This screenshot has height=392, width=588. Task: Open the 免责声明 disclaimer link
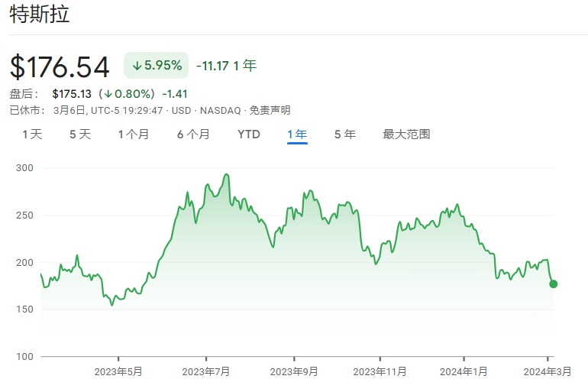270,111
